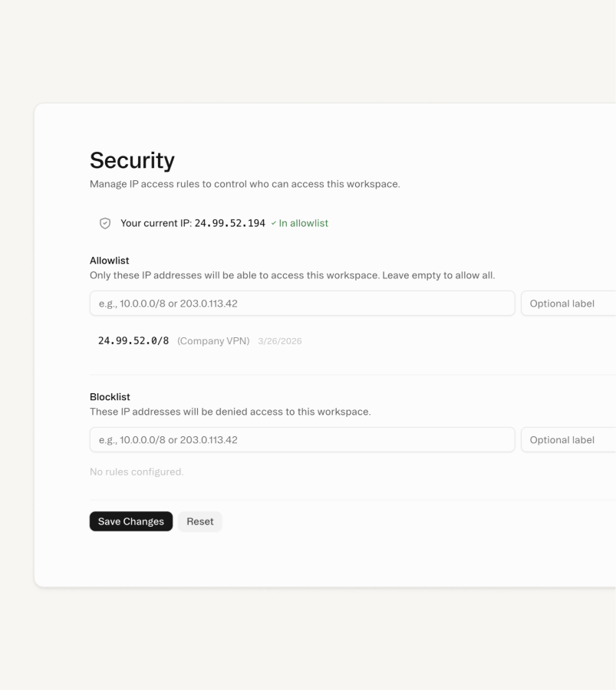Click the Allowlist section header

coord(109,260)
